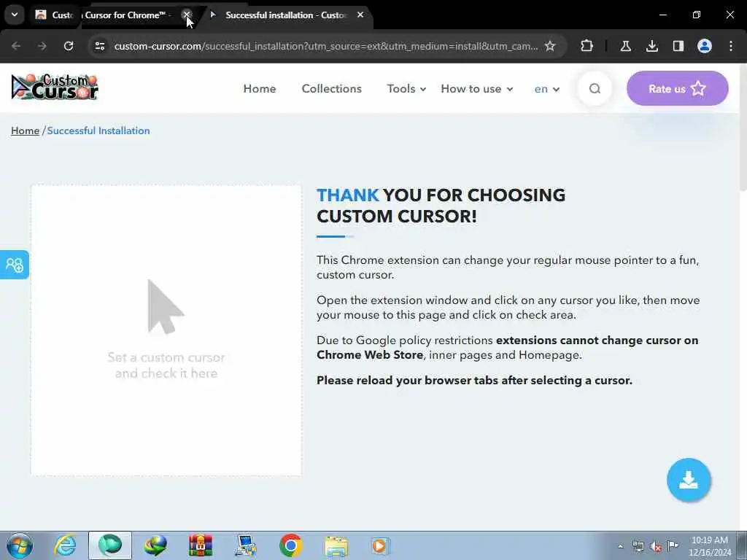
Task: Open Chrome three-dot menu
Action: (x=731, y=46)
